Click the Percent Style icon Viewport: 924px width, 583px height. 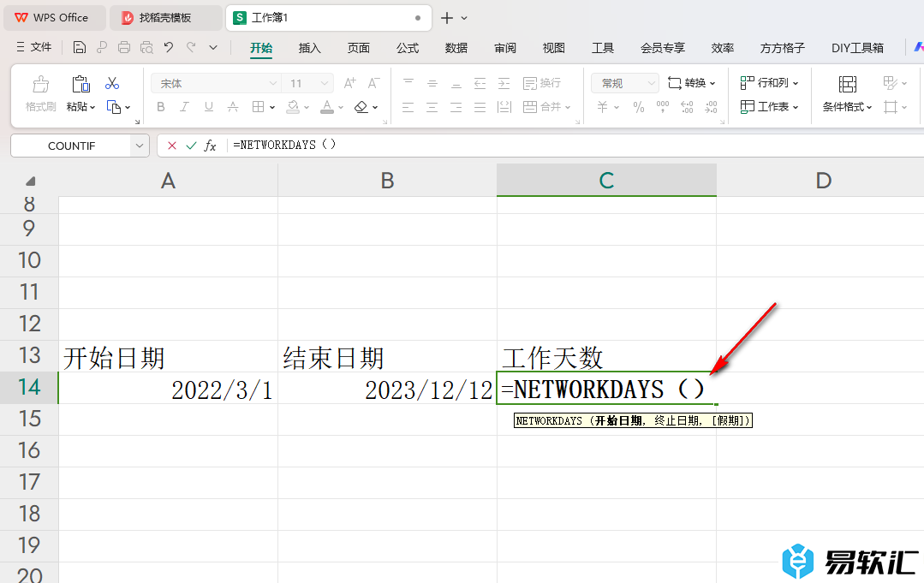pyautogui.click(x=639, y=107)
